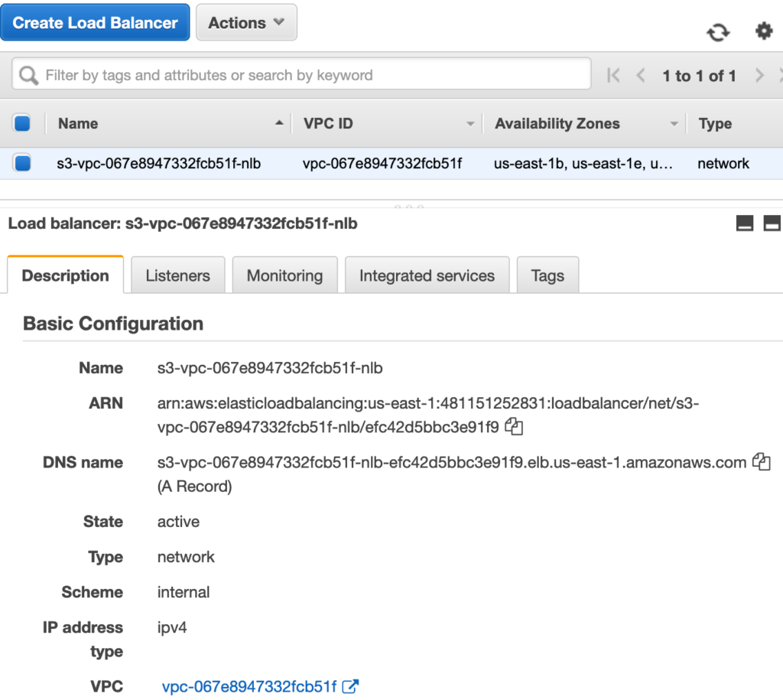Open the Tags tab

547,275
